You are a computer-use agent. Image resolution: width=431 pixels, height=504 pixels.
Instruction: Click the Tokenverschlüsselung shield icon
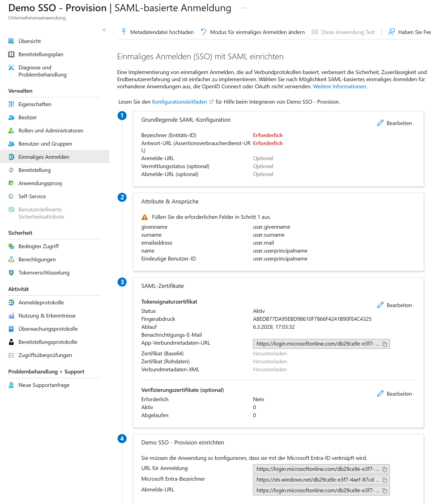[x=11, y=273]
